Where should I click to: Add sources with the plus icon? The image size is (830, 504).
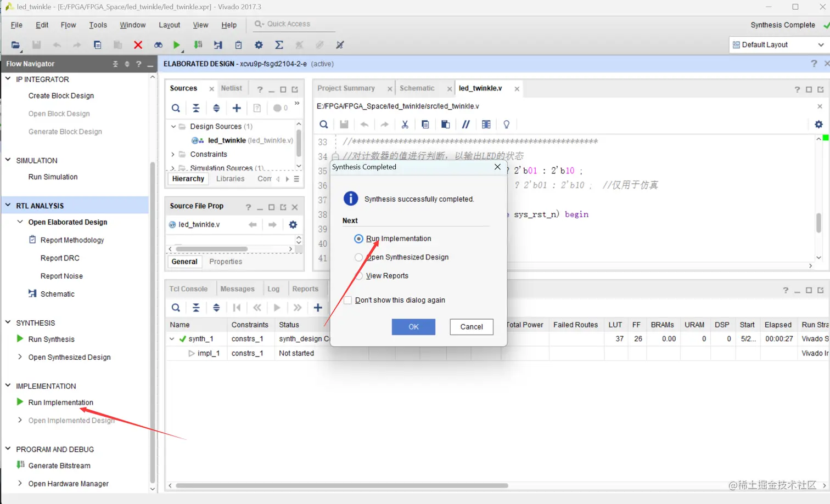tap(237, 108)
